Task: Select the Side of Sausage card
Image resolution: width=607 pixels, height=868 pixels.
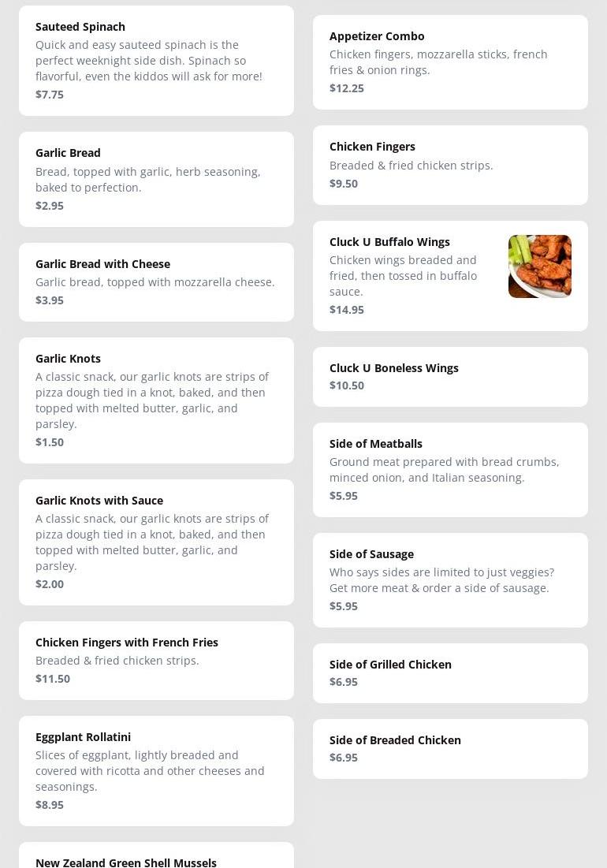Action: pyautogui.click(x=450, y=580)
